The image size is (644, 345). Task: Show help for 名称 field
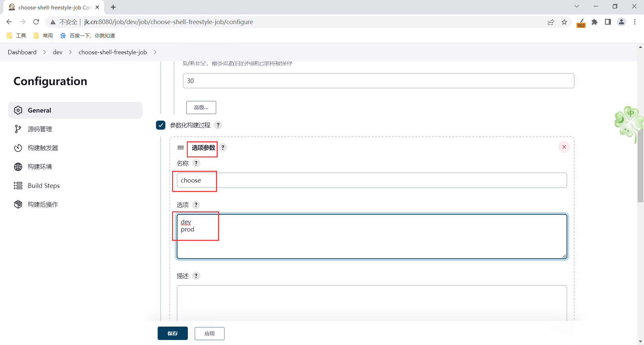point(196,163)
